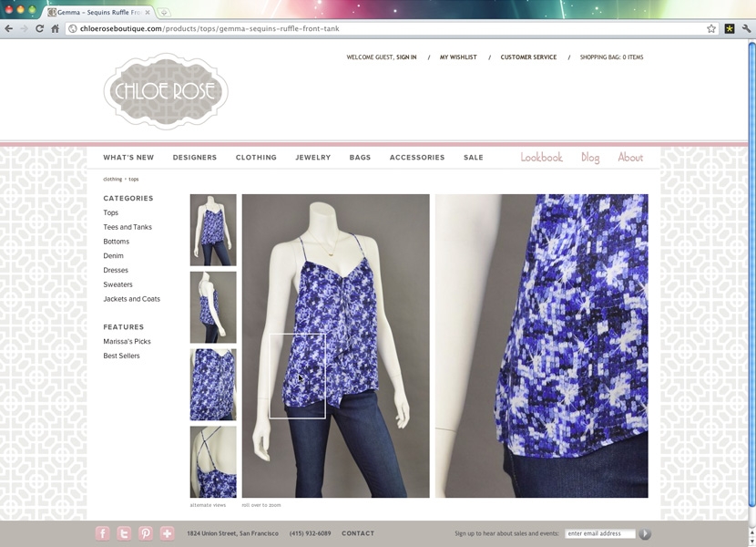This screenshot has height=547, width=756.
Task: Open the Sale menu
Action: [x=474, y=158]
